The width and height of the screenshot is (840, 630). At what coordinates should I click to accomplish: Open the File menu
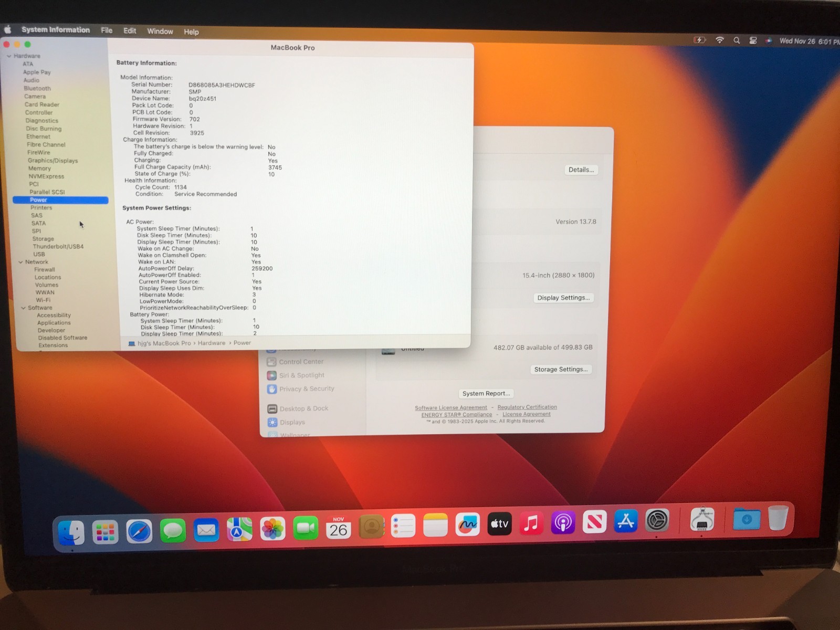tap(107, 30)
